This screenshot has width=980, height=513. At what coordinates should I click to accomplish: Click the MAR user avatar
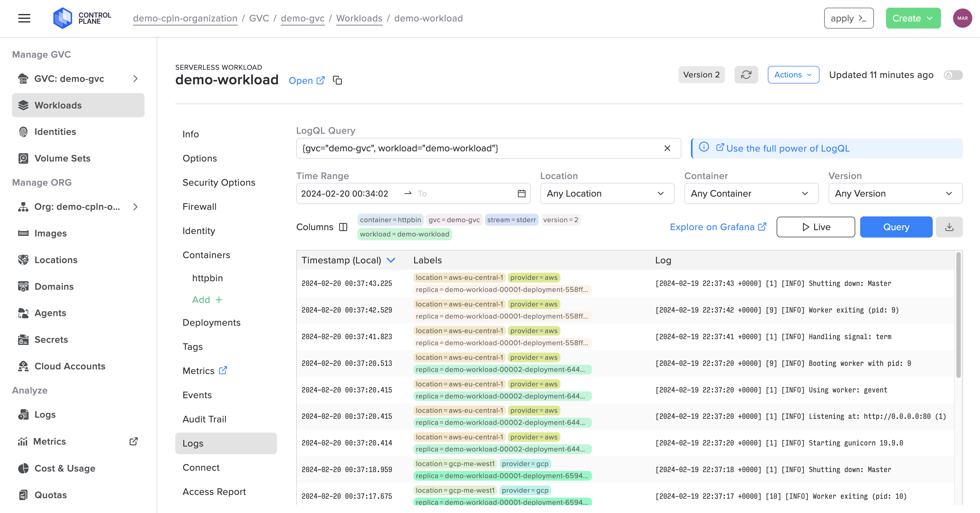click(962, 18)
